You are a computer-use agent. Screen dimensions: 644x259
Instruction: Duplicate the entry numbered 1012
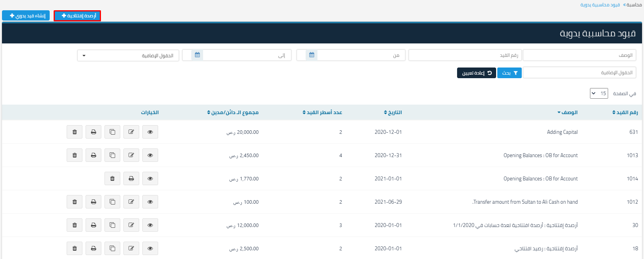coord(112,202)
